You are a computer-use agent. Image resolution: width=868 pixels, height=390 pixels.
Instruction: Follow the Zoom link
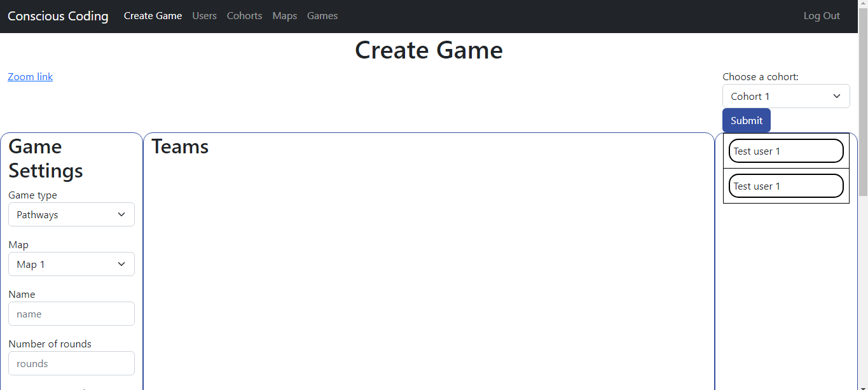click(x=30, y=77)
